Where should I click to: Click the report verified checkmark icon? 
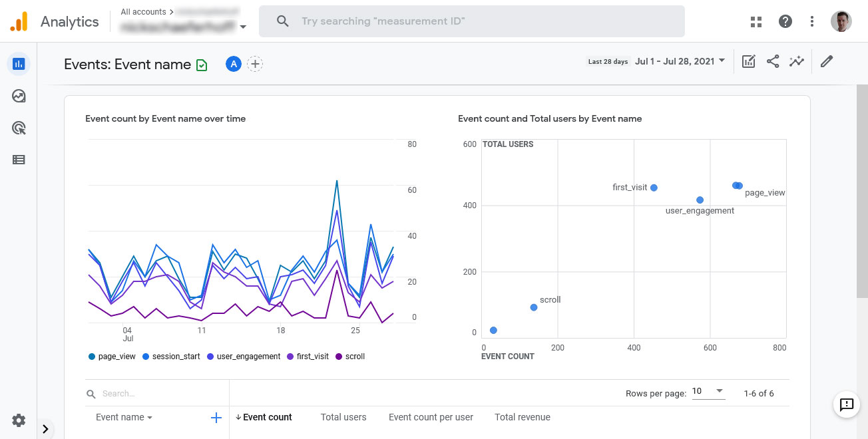point(202,65)
